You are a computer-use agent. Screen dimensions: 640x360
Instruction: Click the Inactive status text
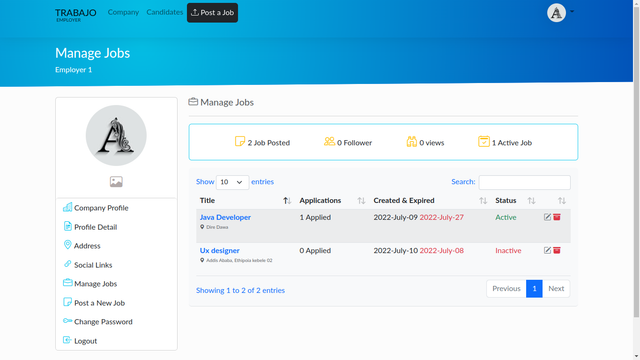point(508,251)
